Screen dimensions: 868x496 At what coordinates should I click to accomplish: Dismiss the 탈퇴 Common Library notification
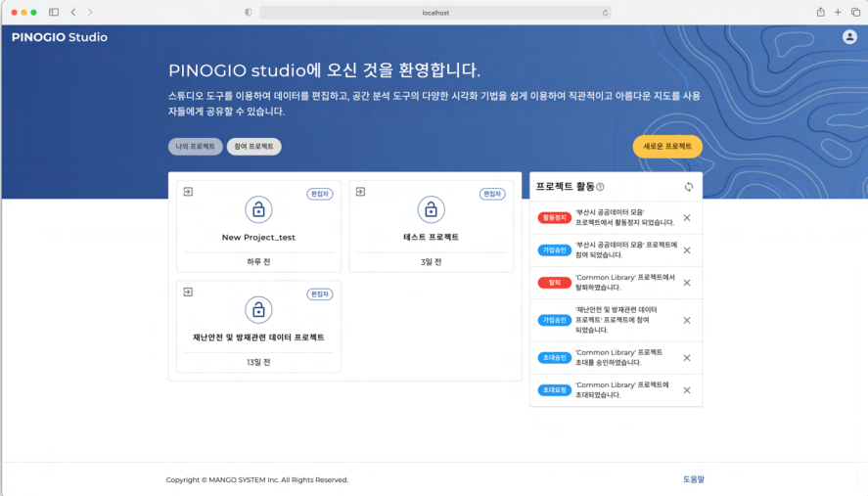[x=686, y=282]
